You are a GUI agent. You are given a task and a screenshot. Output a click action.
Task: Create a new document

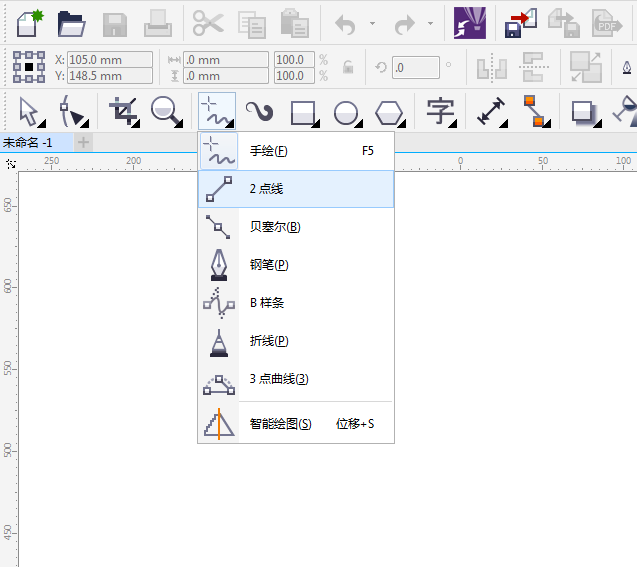pos(30,24)
